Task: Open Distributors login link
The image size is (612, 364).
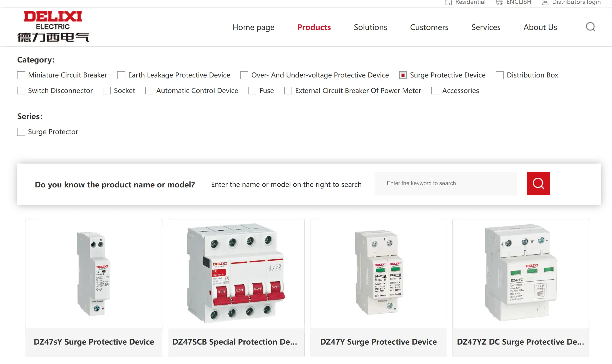Action: 576,2
